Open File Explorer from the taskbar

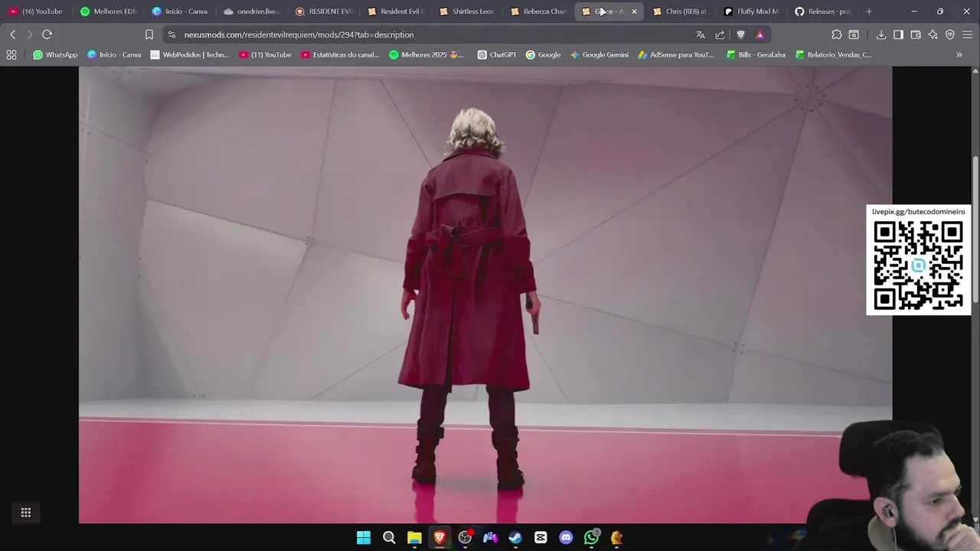(414, 538)
